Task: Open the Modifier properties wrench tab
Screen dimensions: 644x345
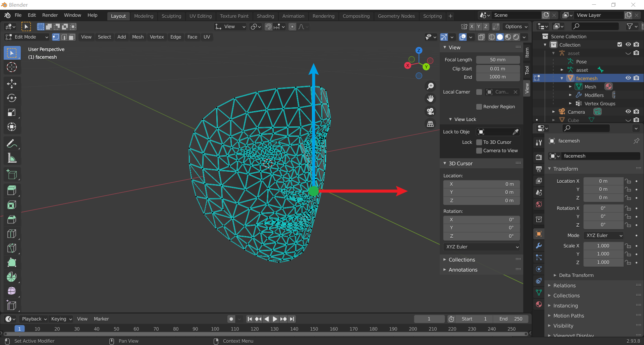Action: tap(539, 246)
